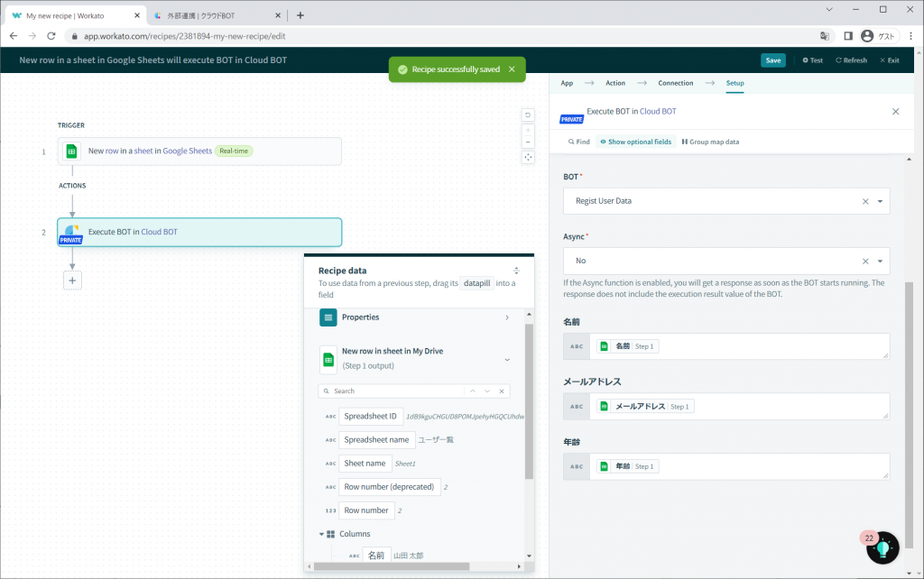
Task: Switch to the クラウドBOT browser tab
Action: pyautogui.click(x=217, y=16)
